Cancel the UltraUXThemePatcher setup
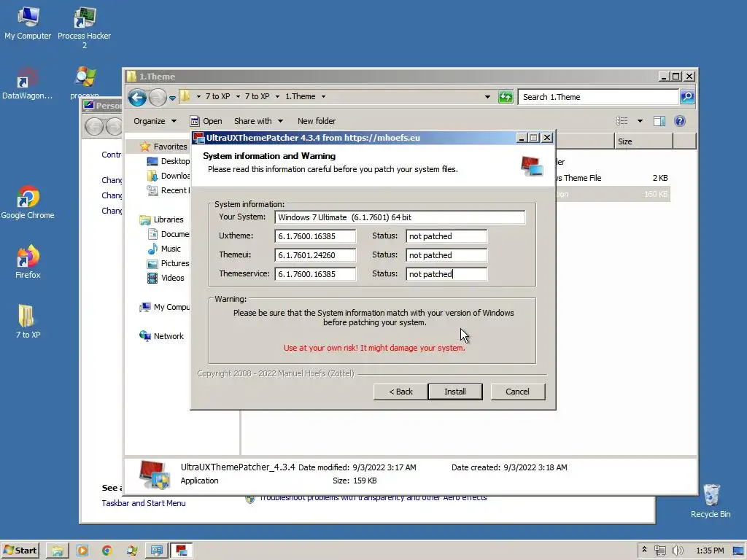The height and width of the screenshot is (560, 747). [517, 392]
